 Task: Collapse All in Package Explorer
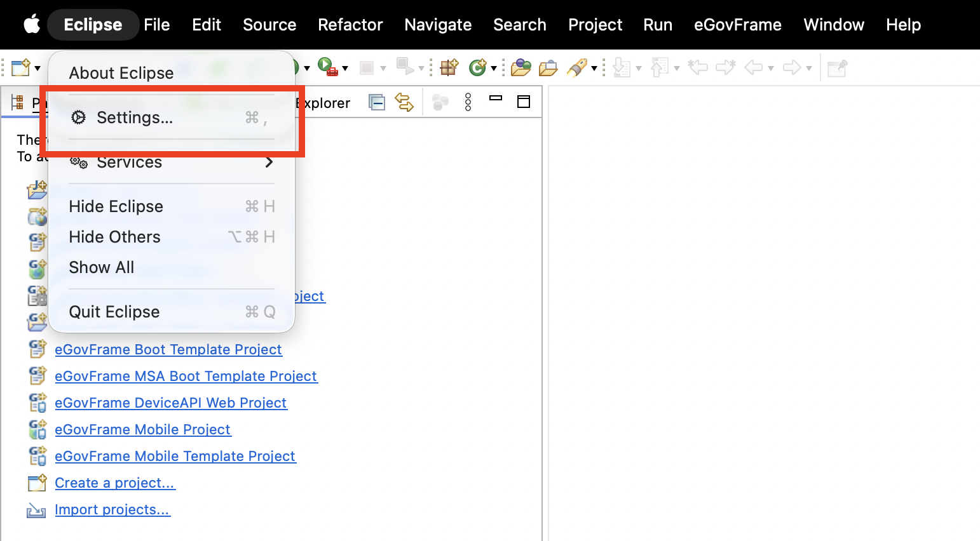[x=377, y=102]
